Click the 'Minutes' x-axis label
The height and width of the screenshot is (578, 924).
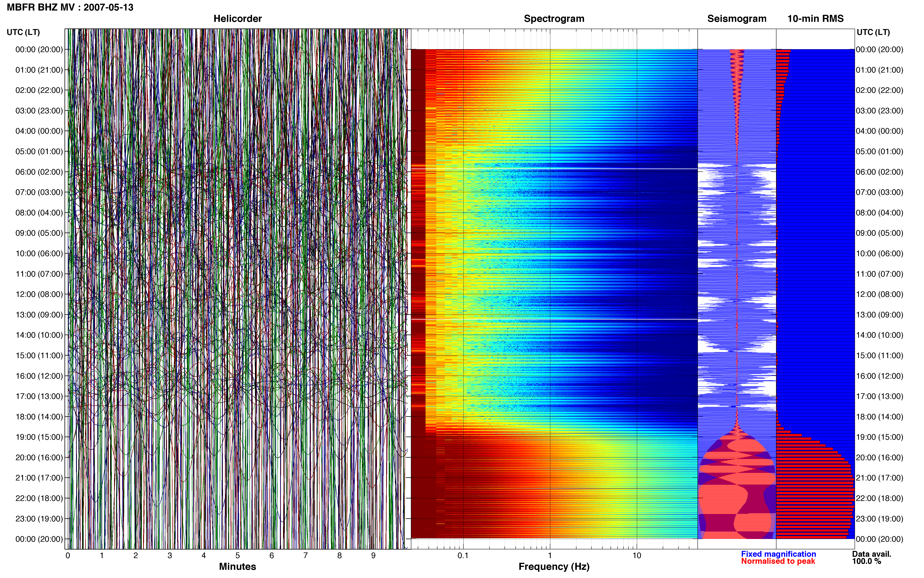click(x=238, y=566)
